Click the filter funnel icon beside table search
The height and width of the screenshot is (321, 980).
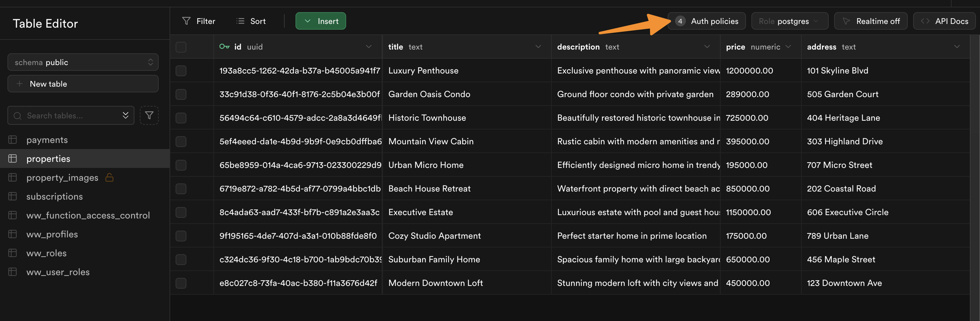(x=149, y=115)
